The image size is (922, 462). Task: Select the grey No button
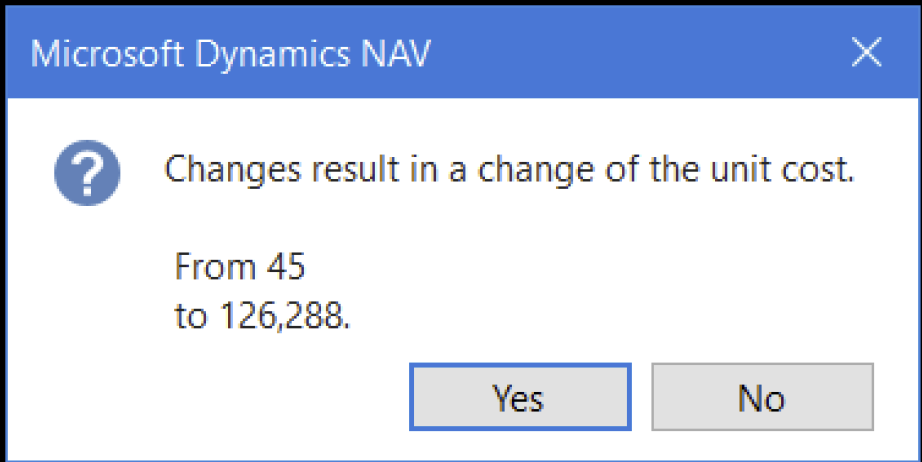(762, 397)
